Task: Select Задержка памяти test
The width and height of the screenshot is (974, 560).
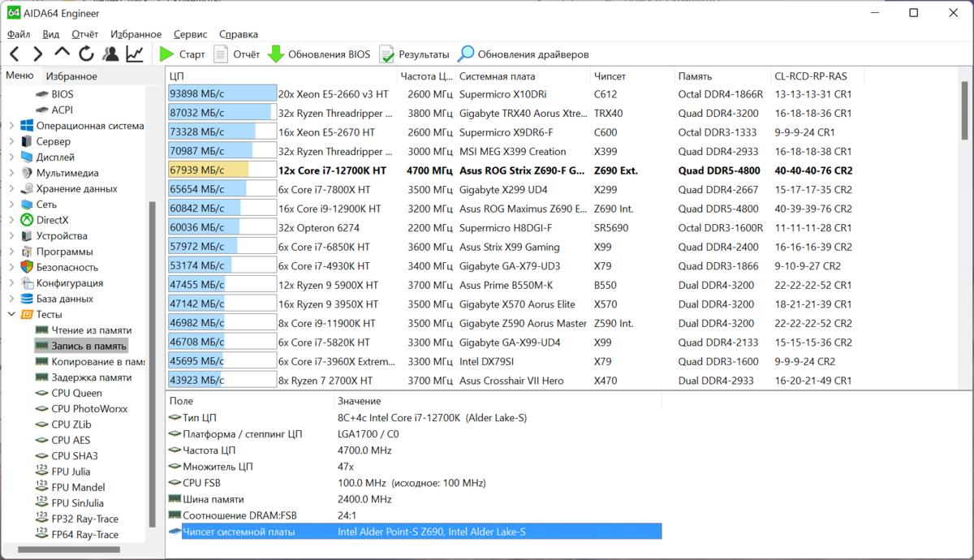Action: pyautogui.click(x=84, y=377)
